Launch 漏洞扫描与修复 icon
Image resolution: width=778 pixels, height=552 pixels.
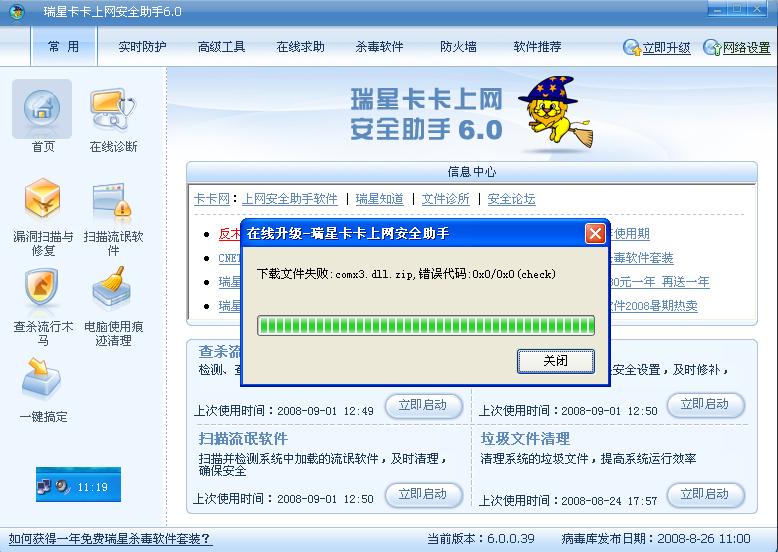coord(43,199)
